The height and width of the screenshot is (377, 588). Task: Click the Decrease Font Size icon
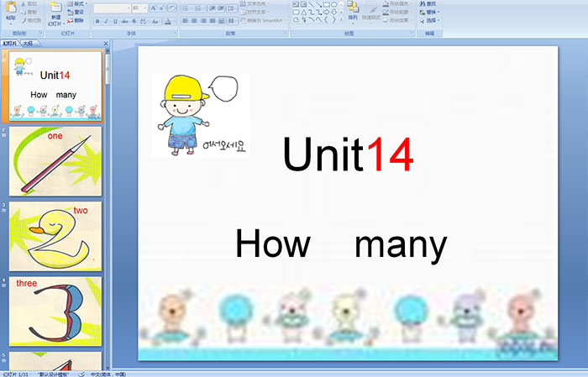pyautogui.click(x=162, y=8)
